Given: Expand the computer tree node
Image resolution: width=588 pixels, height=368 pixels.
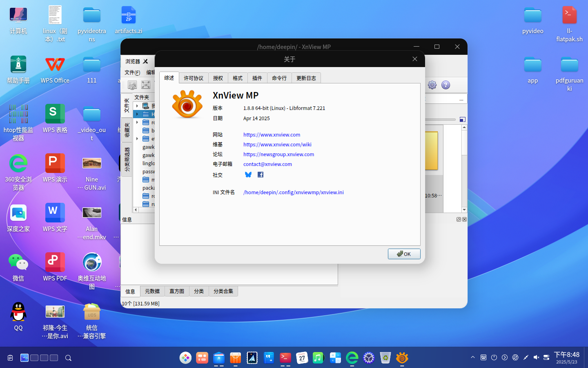Looking at the screenshot, I should [137, 106].
